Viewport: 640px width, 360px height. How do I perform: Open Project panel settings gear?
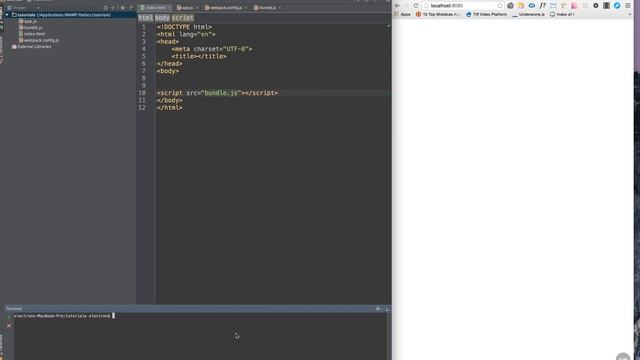122,8
